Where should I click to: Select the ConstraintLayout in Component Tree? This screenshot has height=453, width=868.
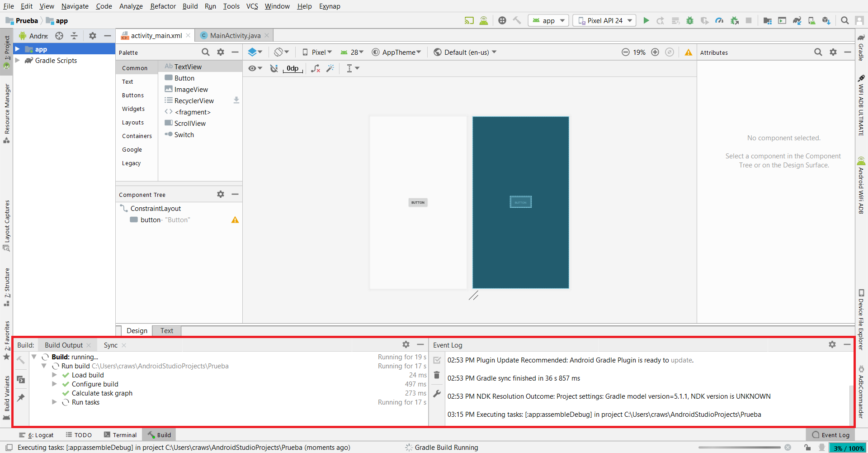(156, 208)
